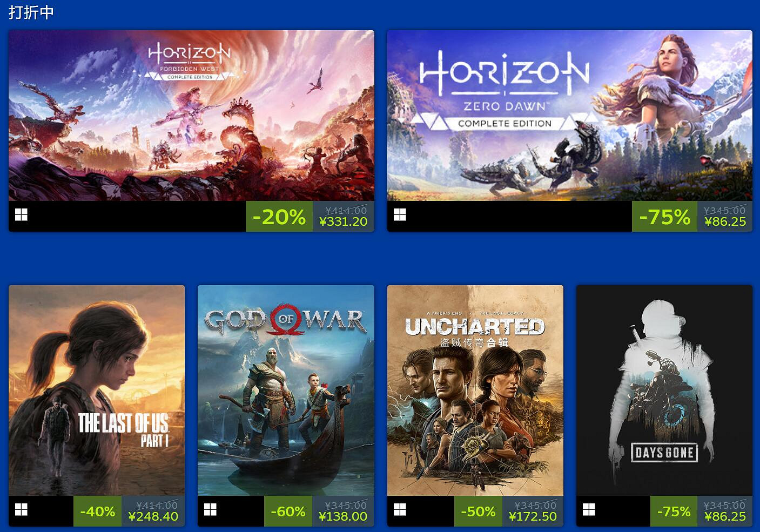Open Uncharted Legacy of Thieves cover
This screenshot has width=760, height=532.
[475, 390]
